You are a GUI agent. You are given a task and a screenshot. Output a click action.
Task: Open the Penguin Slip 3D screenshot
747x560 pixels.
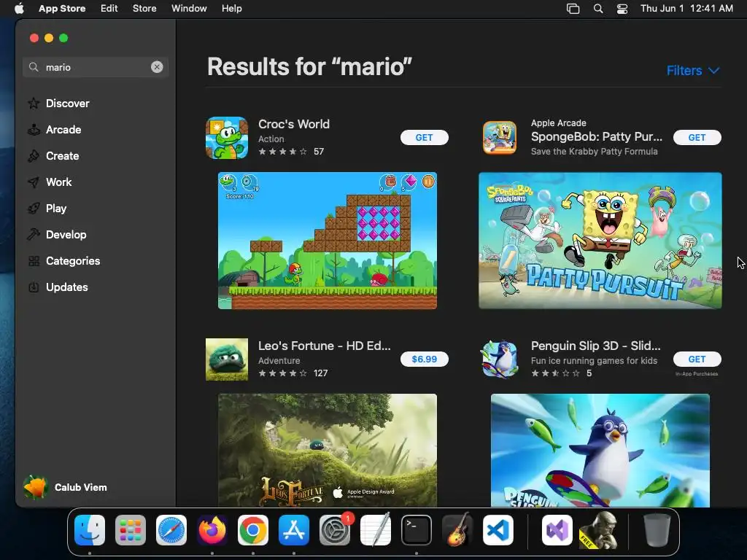600,450
